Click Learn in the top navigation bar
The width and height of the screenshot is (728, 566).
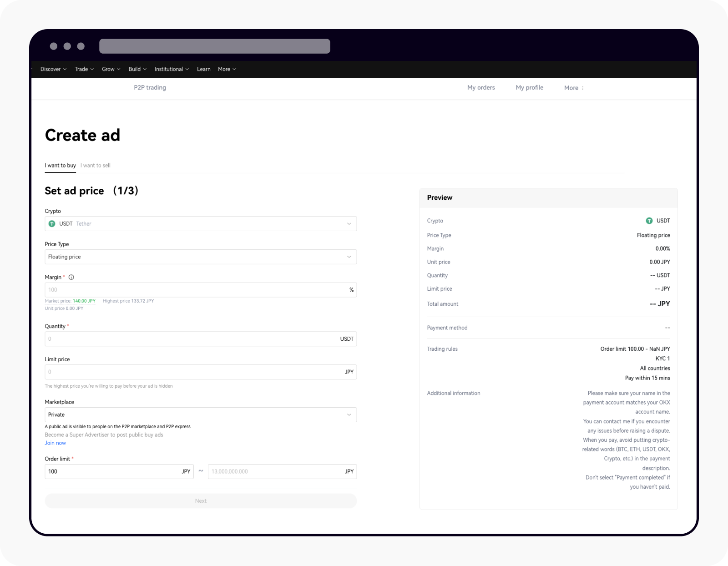click(203, 69)
